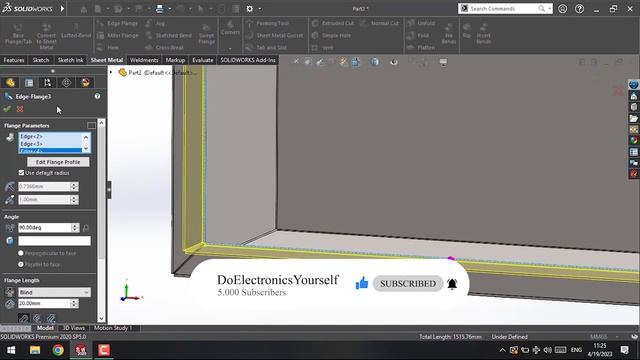
Task: Click the Sheet Metal Gusset tool
Action: [x=275, y=36]
